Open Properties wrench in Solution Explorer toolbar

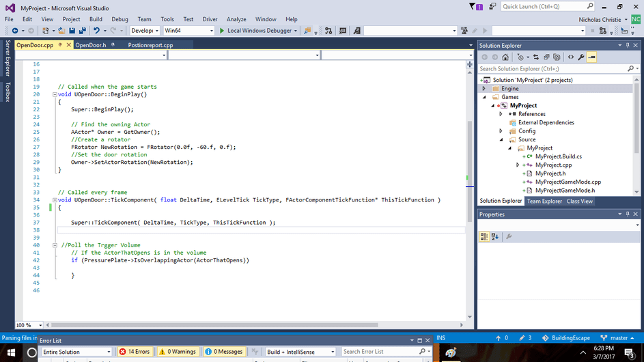click(581, 57)
